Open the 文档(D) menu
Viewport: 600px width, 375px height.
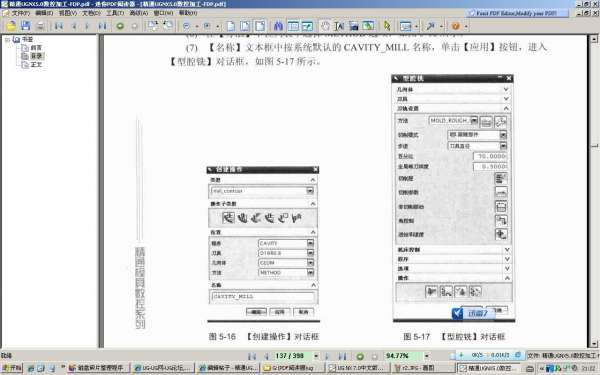(x=91, y=13)
